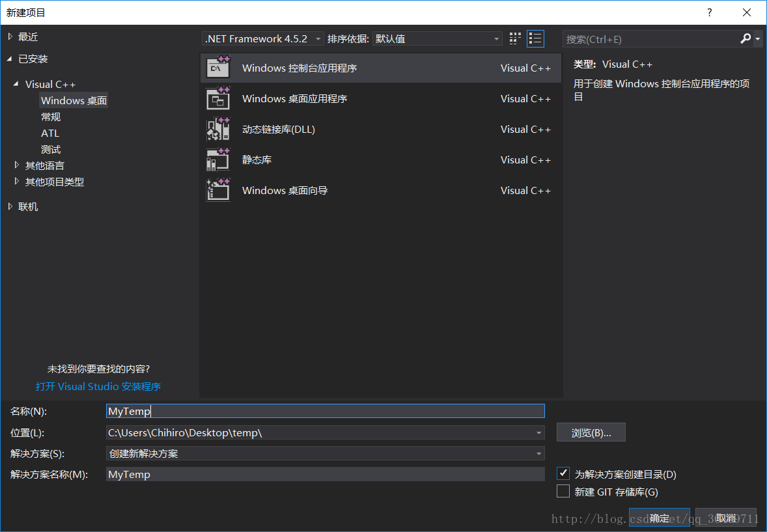Open the help question mark button
Screen dimensions: 767x532
click(709, 13)
